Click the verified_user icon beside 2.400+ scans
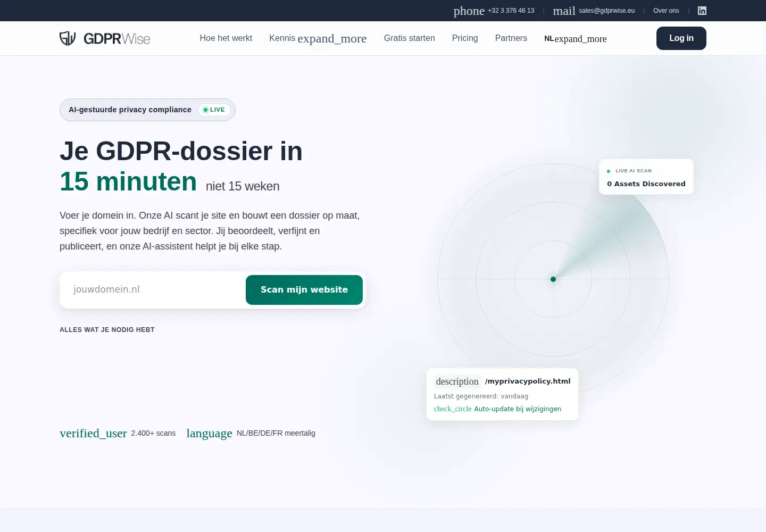The image size is (766, 532). pyautogui.click(x=93, y=433)
